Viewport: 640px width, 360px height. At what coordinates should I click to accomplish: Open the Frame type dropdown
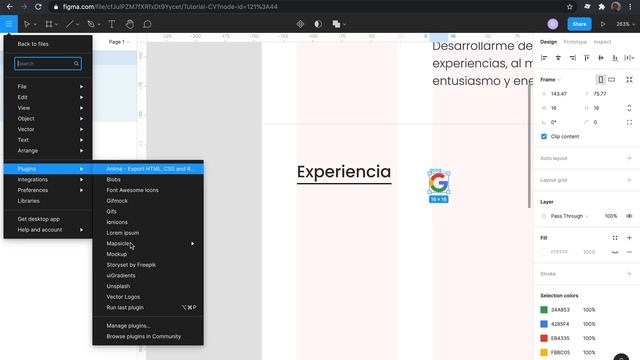tap(550, 80)
